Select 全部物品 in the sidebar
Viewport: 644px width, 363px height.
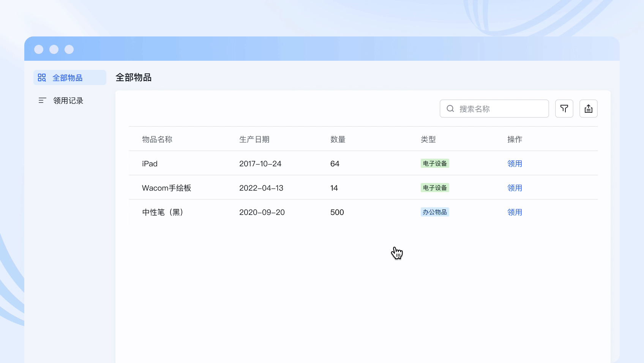70,77
